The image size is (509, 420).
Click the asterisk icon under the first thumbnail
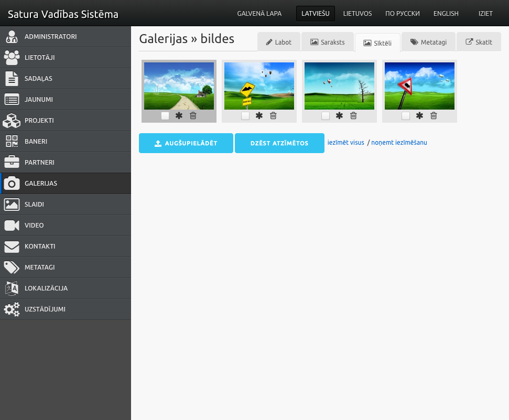click(x=179, y=116)
